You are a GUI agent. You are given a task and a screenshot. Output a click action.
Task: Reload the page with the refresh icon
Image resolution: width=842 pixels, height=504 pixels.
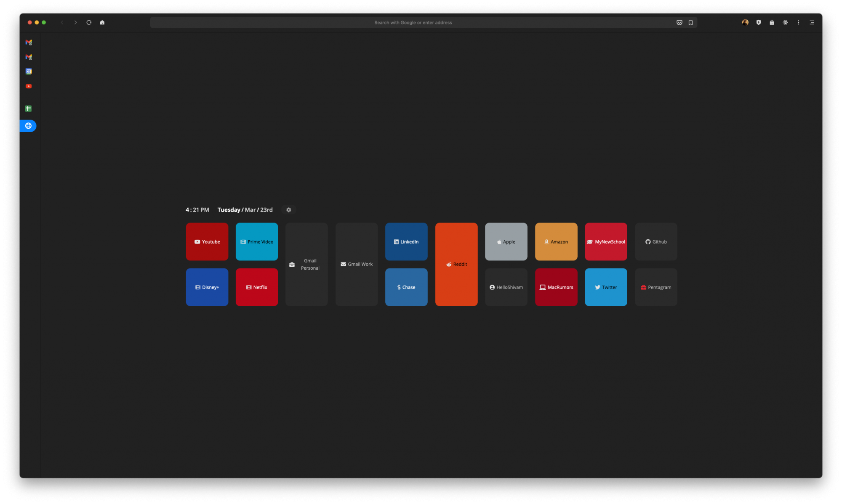point(89,23)
